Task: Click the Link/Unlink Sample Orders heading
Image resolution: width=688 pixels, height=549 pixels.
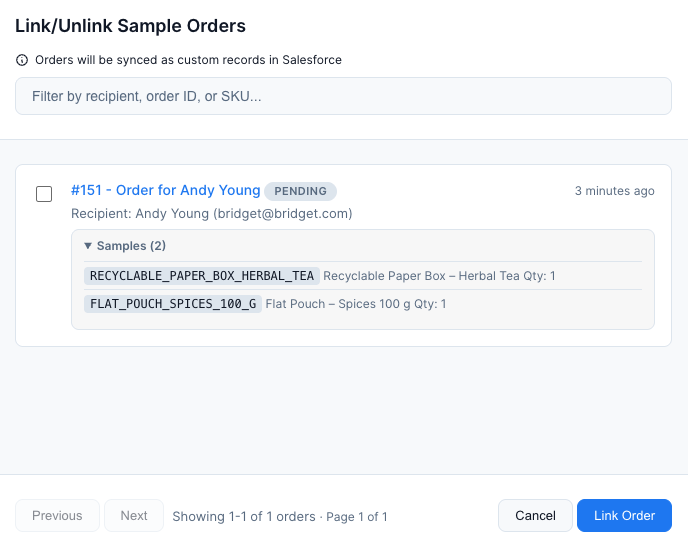Action: tap(130, 26)
